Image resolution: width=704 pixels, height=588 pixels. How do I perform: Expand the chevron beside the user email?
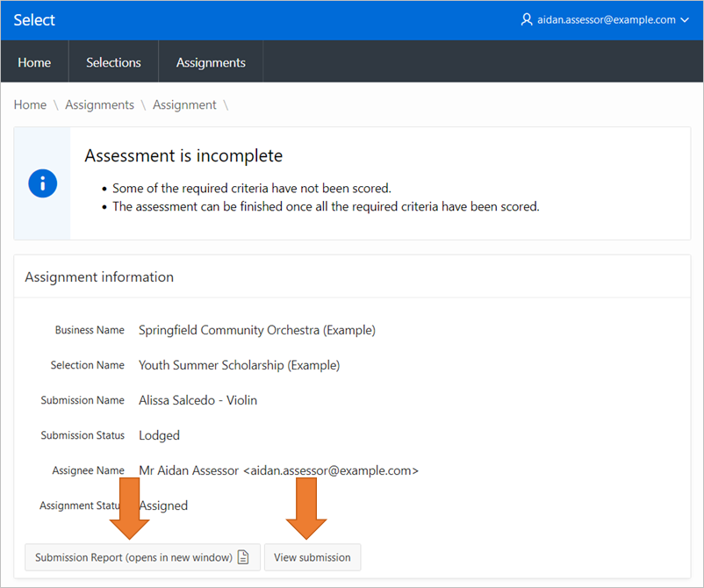tap(685, 20)
